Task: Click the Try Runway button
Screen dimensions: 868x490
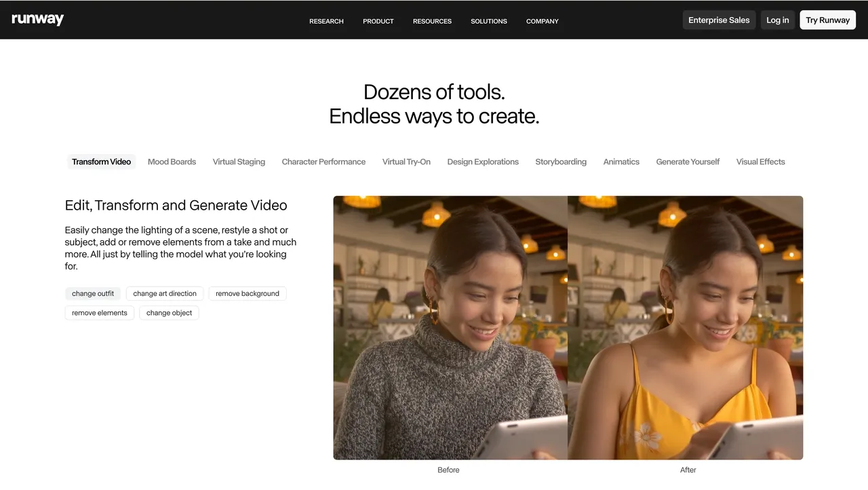Action: 827,20
